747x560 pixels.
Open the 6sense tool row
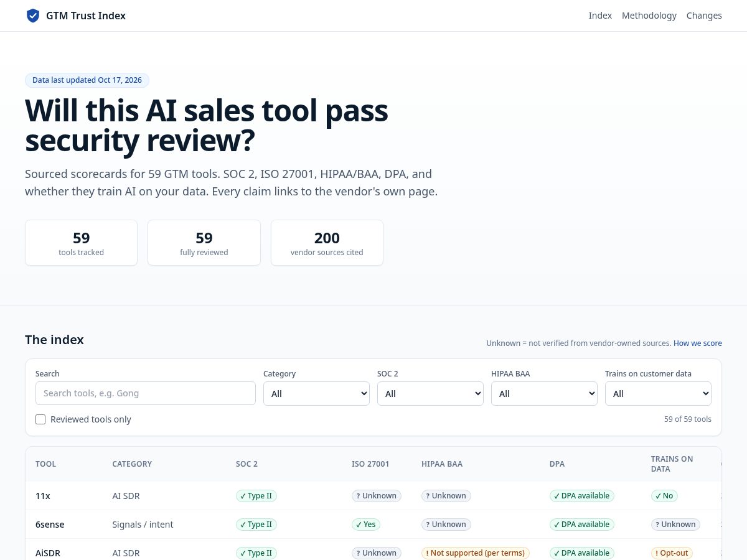[x=374, y=525]
